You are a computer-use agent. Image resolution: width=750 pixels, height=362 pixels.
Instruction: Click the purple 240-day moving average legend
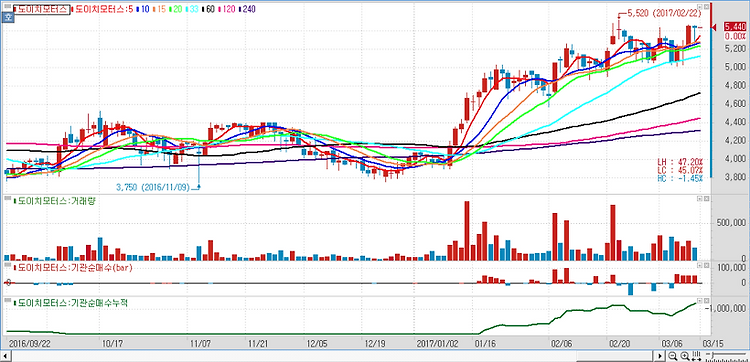(248, 9)
